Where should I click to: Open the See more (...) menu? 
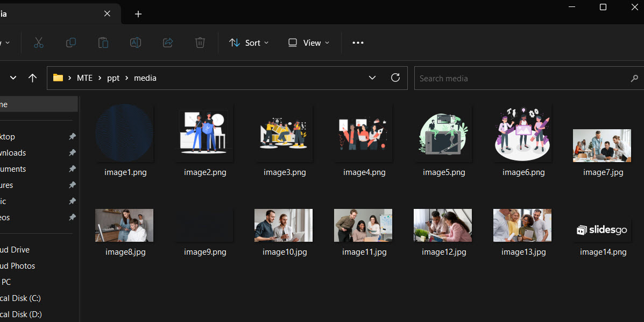point(358,43)
